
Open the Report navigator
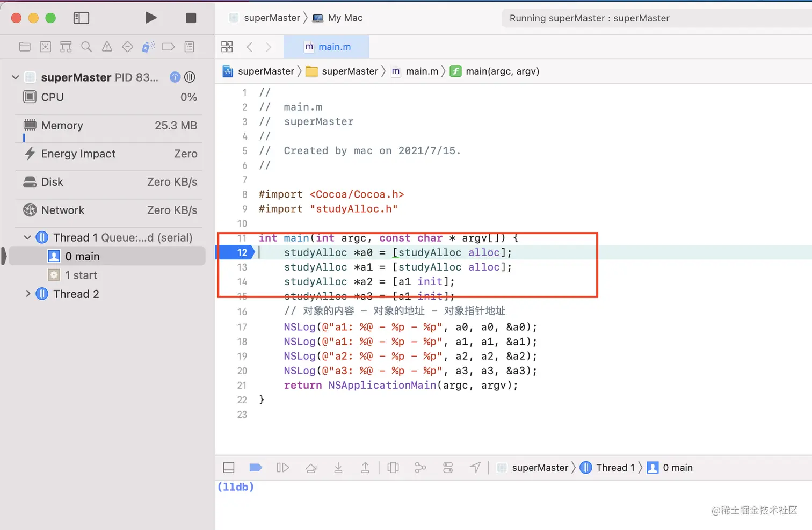[x=190, y=47]
